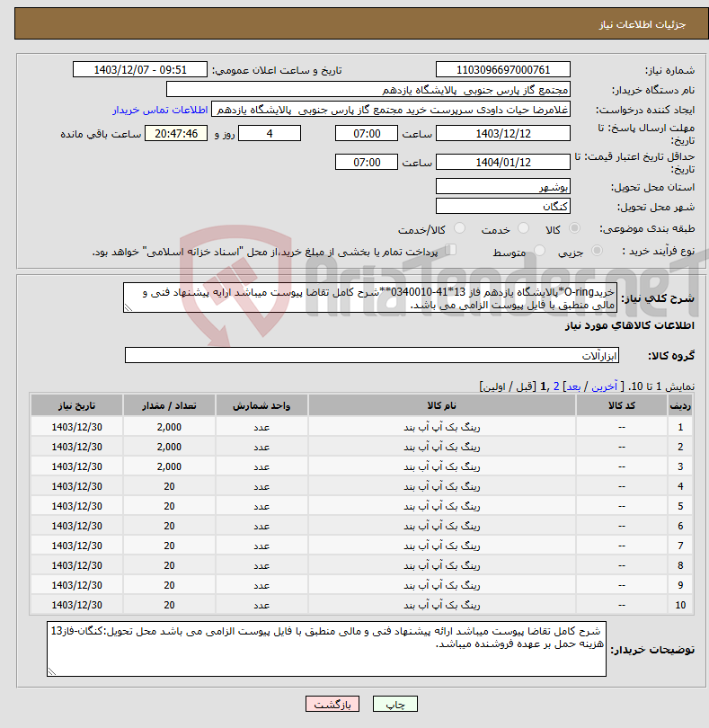Screen dimensions: 709x728
Task: Click quantity 2,000 in row 2
Action: point(169,447)
